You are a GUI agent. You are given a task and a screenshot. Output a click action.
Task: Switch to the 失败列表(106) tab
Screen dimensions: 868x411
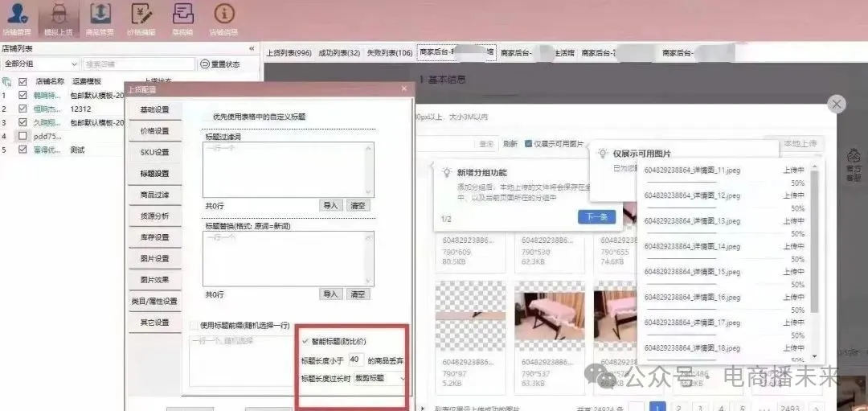tap(389, 53)
